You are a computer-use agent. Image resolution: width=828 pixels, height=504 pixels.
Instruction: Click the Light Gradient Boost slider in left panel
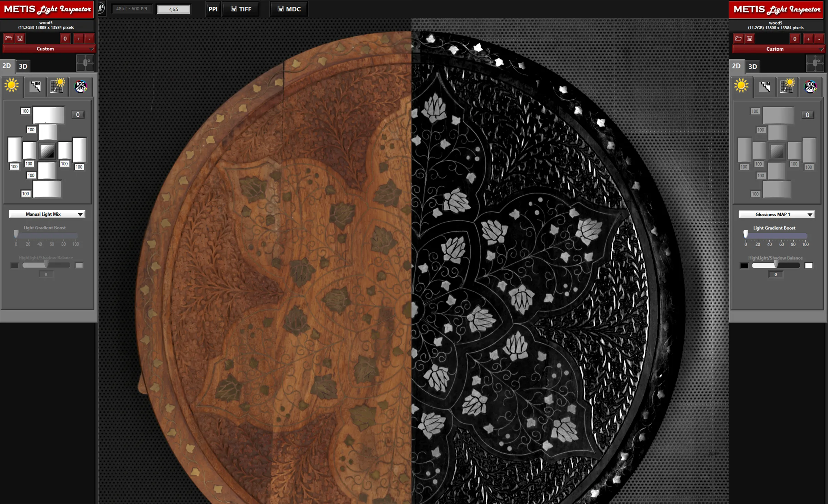46,235
